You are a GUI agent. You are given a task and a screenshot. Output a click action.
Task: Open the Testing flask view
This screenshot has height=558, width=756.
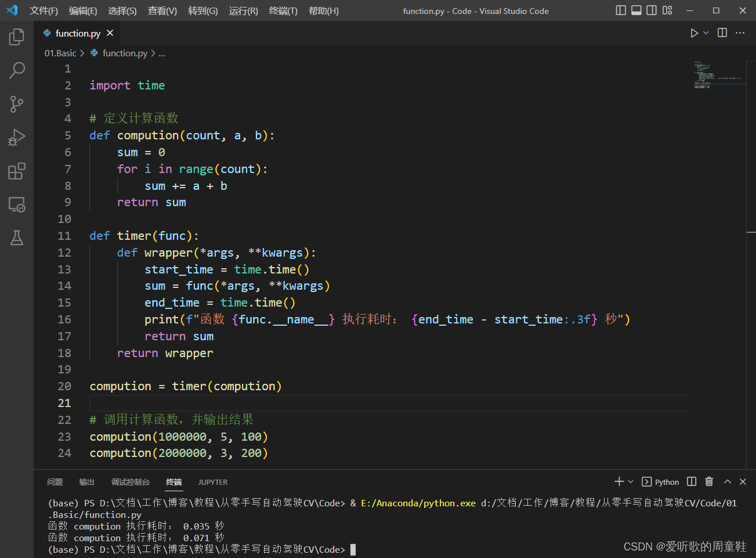(17, 237)
